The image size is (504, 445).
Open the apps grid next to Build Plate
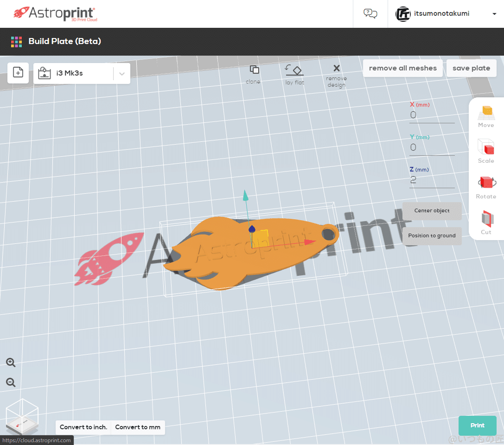(16, 41)
